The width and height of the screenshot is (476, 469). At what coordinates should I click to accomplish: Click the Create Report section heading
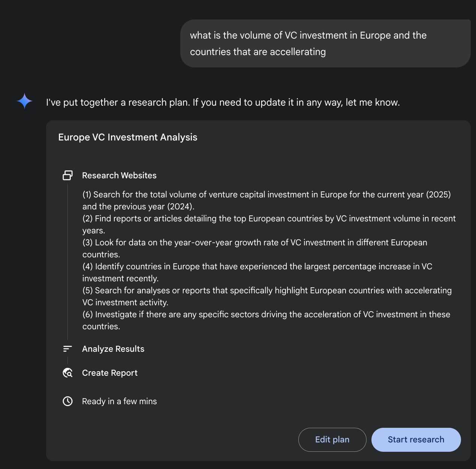[109, 373]
